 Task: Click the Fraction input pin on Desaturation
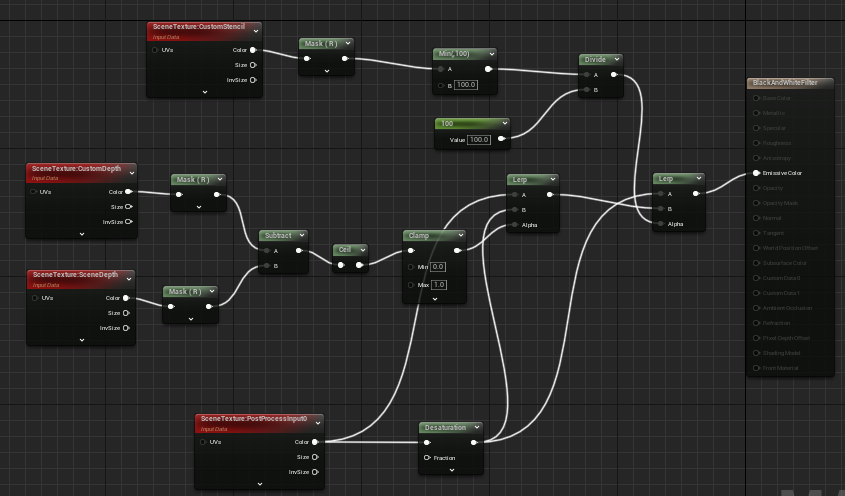427,458
